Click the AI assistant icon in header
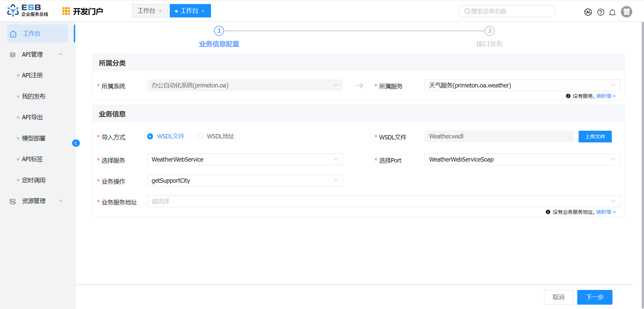The width and height of the screenshot is (644, 309). tap(588, 12)
